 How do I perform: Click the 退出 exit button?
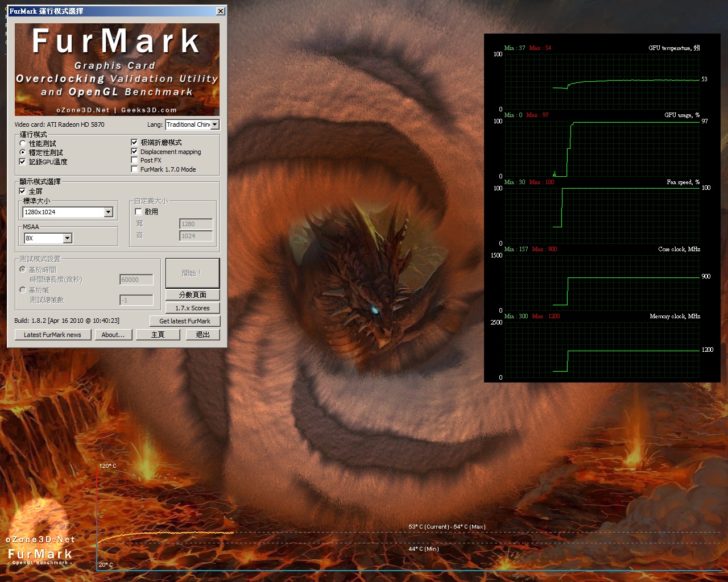pos(203,335)
